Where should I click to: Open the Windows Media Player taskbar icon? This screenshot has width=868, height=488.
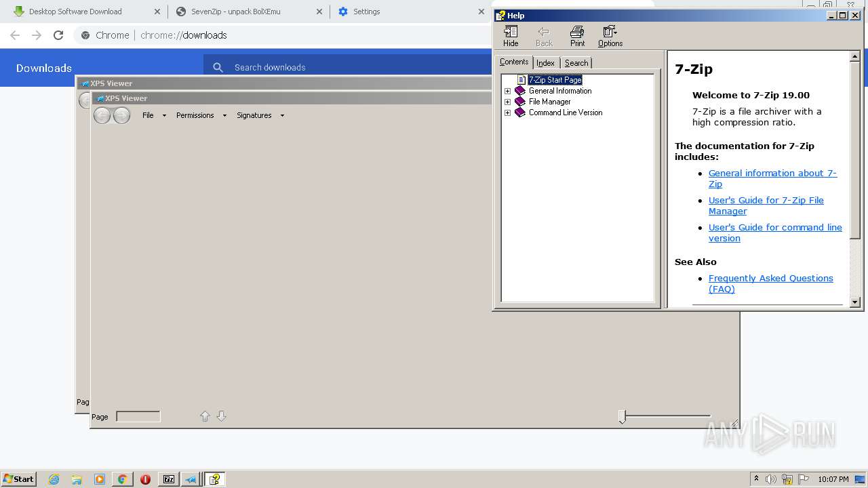[x=100, y=479]
